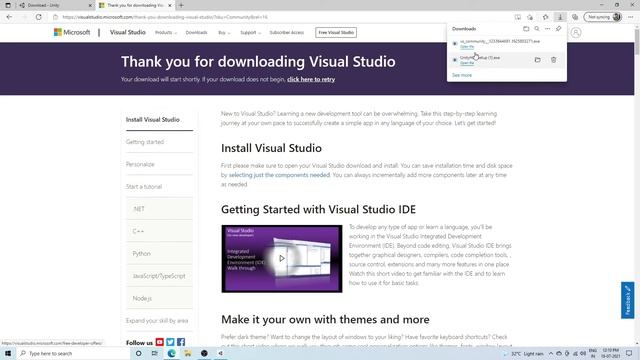
Task: Select the C++ tutorial item
Action: click(x=159, y=231)
